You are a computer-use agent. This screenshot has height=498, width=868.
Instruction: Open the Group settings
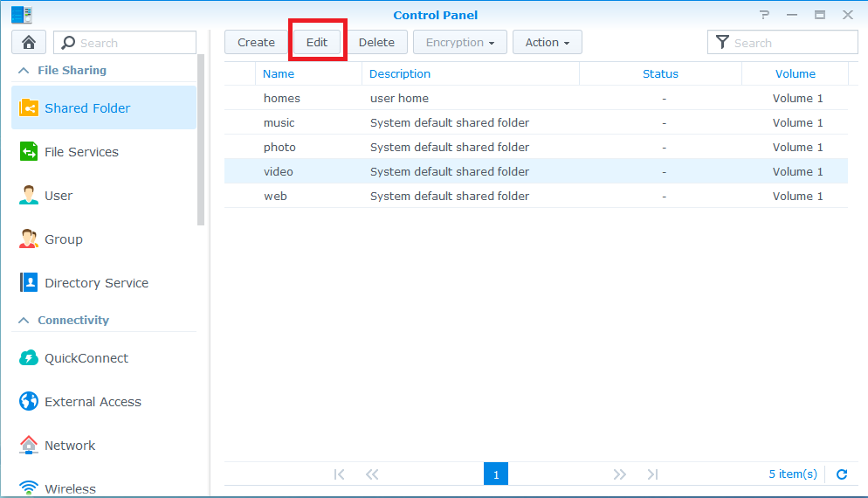64,239
